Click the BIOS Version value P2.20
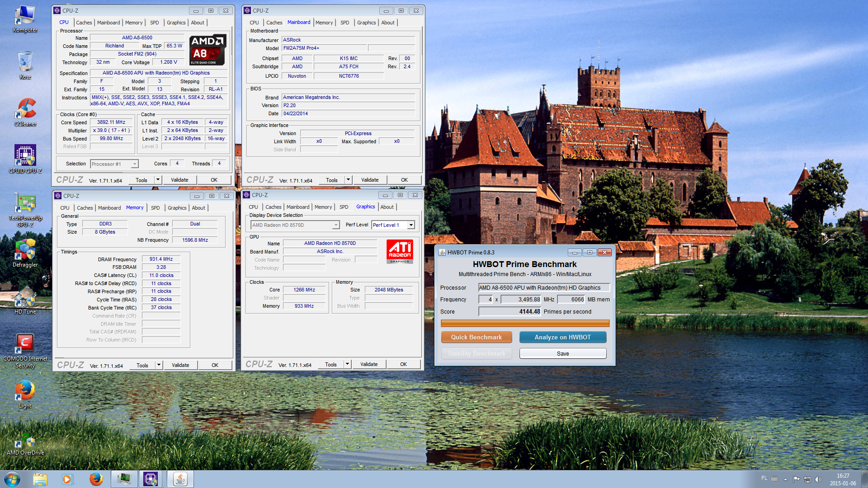Screen dimensions: 868x488 coord(348,105)
